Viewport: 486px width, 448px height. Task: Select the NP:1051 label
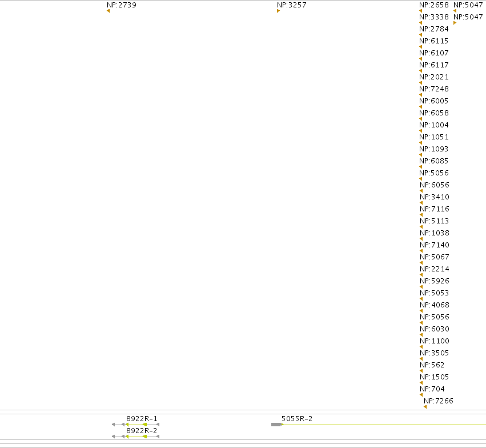(x=434, y=137)
